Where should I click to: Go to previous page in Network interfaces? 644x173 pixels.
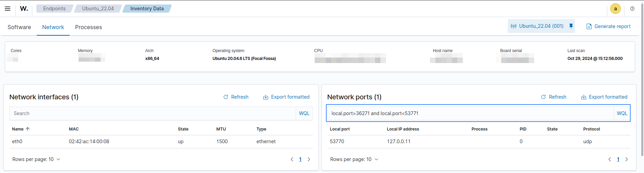(292, 159)
